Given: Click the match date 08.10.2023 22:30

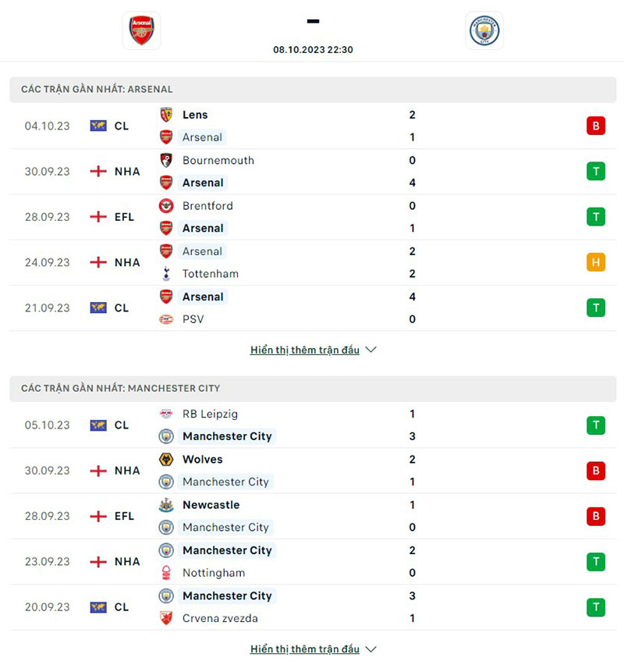Looking at the screenshot, I should tap(312, 49).
